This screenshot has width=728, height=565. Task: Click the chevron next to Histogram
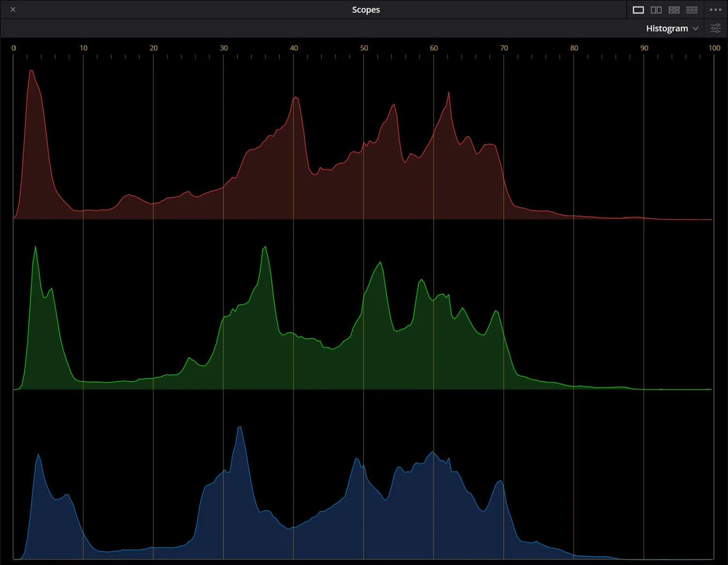click(696, 28)
